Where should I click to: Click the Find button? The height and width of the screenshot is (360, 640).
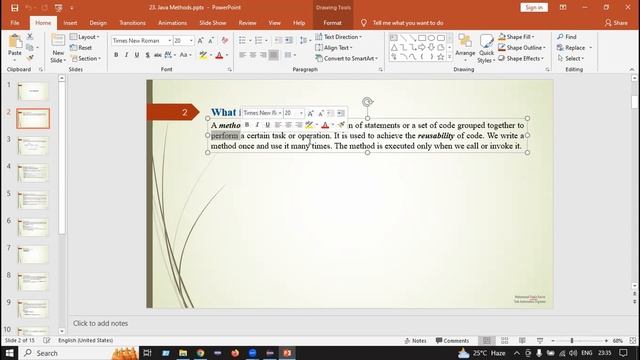point(567,37)
